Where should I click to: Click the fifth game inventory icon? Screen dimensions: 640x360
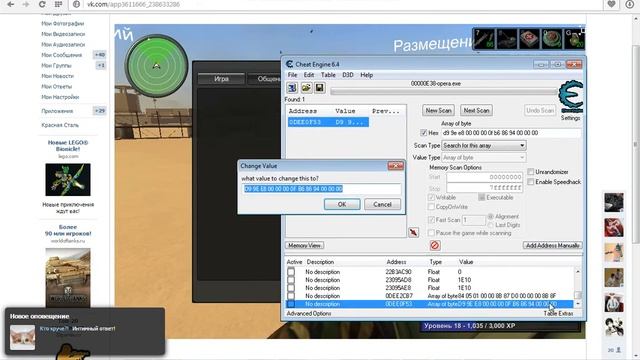click(x=574, y=39)
